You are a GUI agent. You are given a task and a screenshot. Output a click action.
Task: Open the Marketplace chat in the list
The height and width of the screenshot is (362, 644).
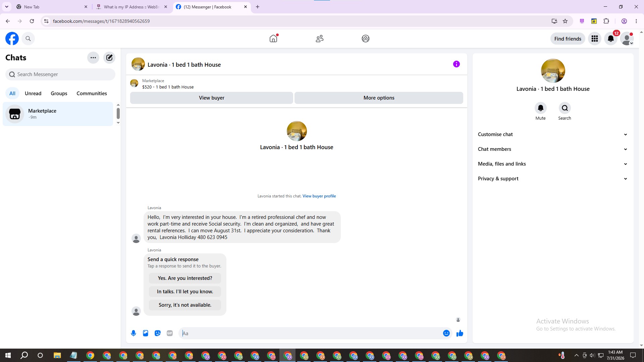(x=58, y=114)
